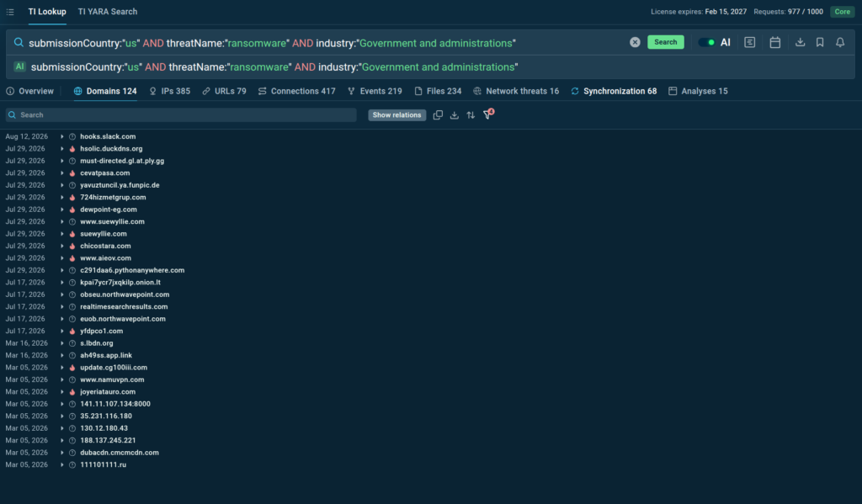862x504 pixels.
Task: Expand the kpai7ycr7jxqkilp.onion.lt row
Action: 61,283
